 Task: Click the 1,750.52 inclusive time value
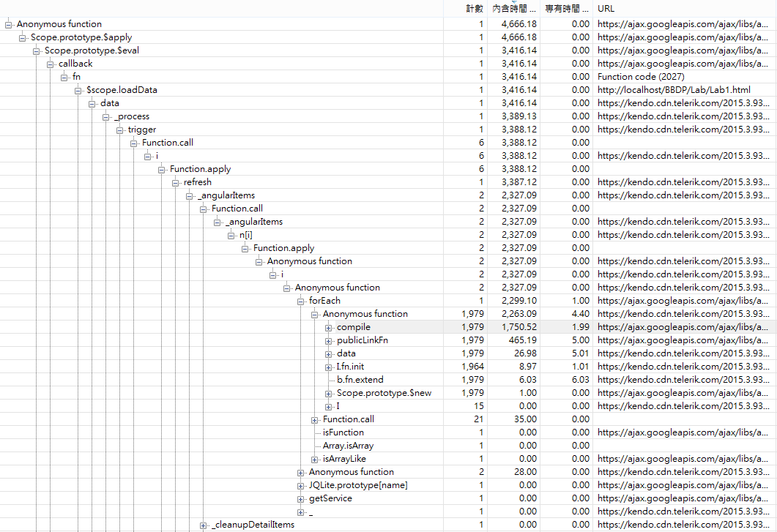click(x=518, y=327)
